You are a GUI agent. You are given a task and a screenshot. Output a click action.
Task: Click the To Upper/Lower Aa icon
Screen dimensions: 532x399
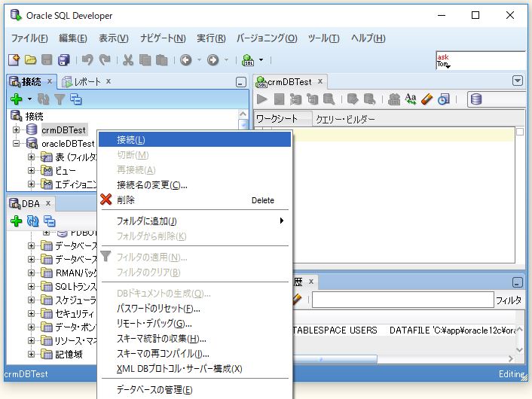411,99
